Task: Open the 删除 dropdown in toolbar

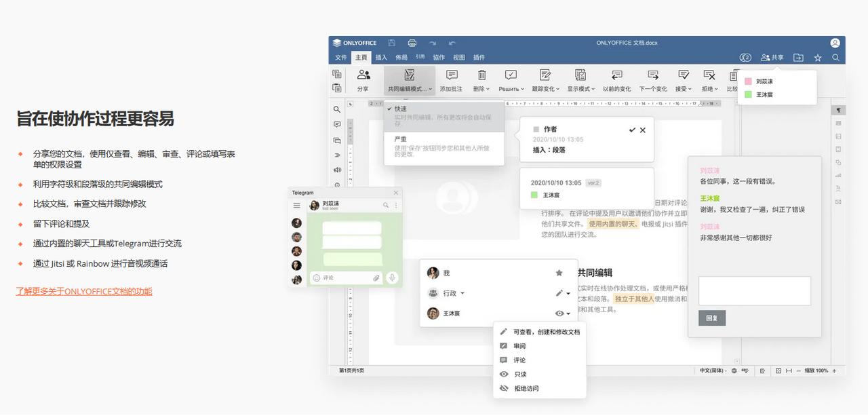Action: [481, 81]
